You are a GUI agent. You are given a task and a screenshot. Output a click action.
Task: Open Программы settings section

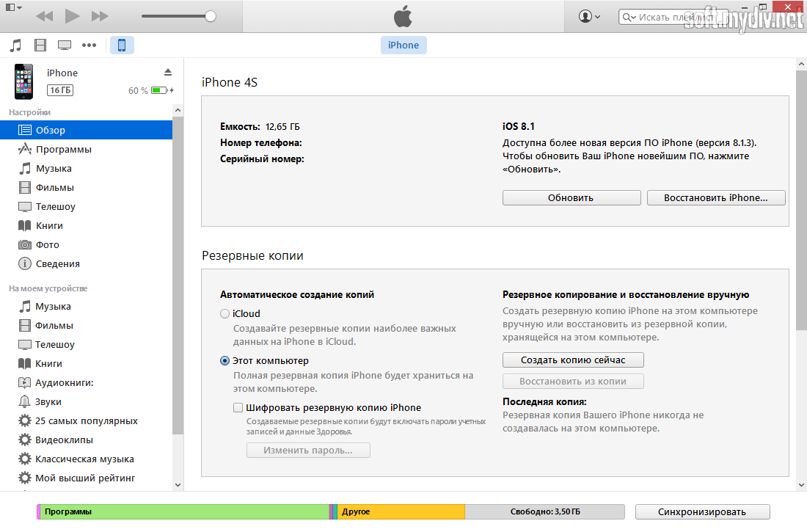[86, 150]
